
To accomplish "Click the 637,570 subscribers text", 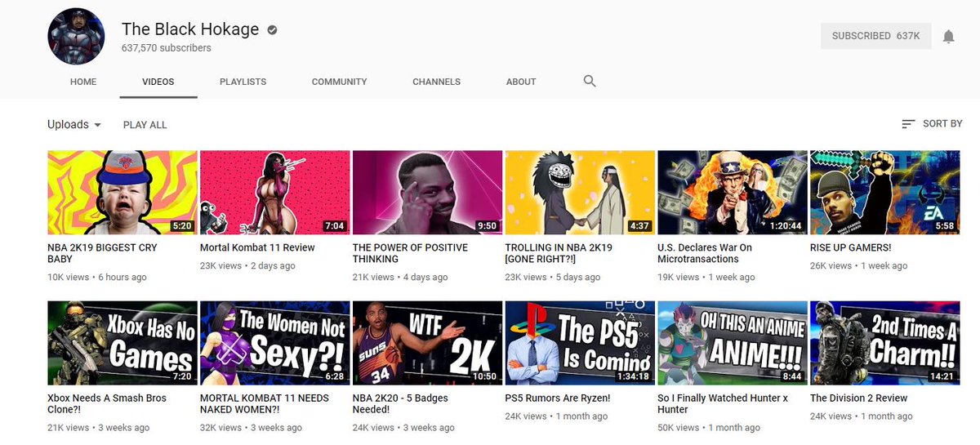I will click(x=167, y=48).
